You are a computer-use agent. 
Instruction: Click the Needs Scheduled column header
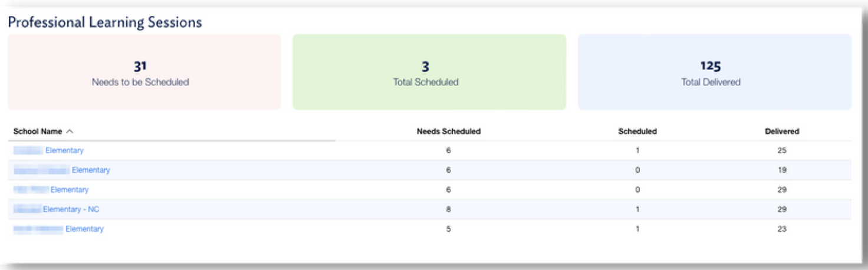(448, 131)
